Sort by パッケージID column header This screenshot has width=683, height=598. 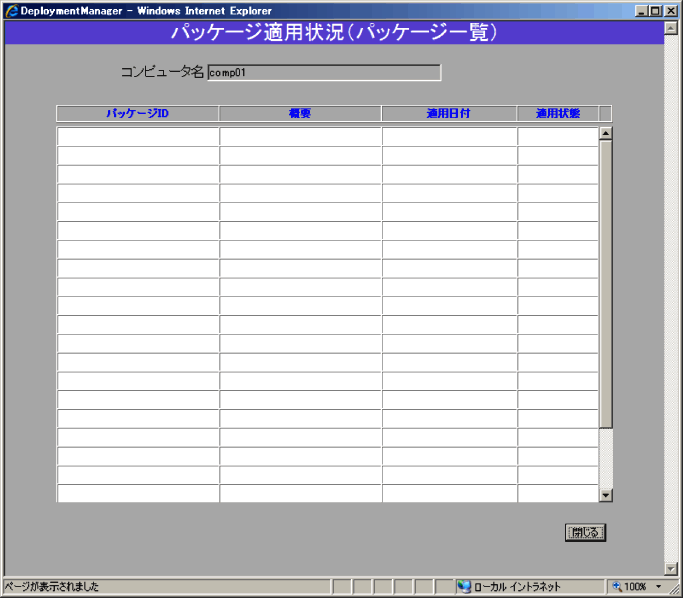[137, 113]
